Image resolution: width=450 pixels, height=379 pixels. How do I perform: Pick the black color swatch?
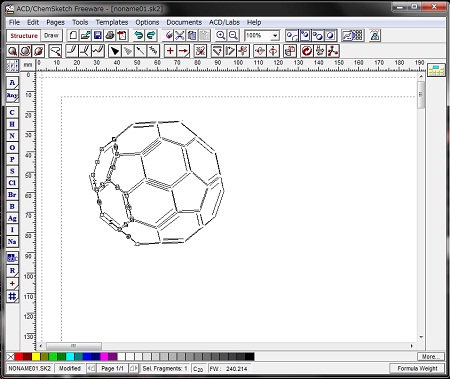pyautogui.click(x=250, y=357)
